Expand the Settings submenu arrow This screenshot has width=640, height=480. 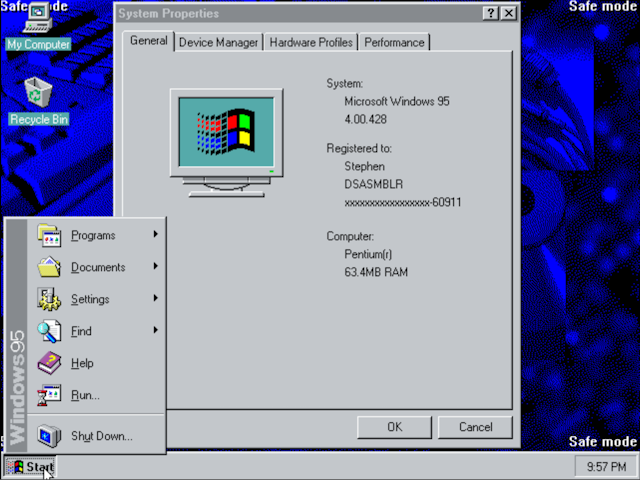(x=156, y=298)
